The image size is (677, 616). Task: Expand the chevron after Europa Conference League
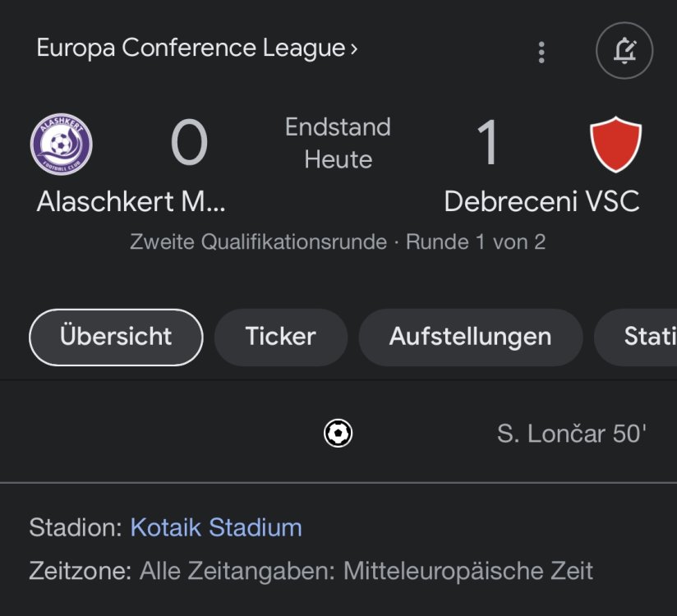tap(354, 48)
